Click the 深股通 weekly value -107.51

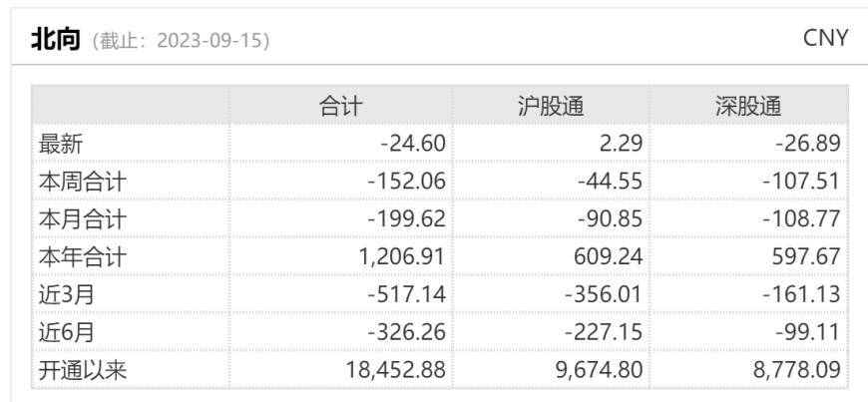click(800, 182)
